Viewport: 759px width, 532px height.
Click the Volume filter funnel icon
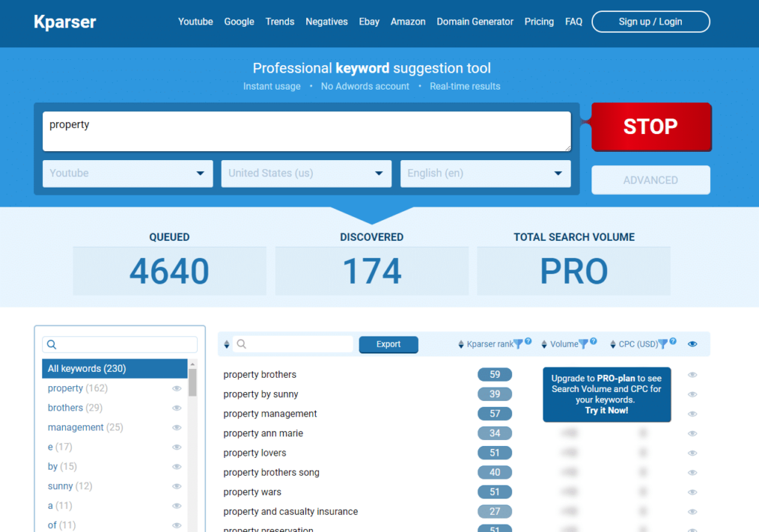[583, 345]
